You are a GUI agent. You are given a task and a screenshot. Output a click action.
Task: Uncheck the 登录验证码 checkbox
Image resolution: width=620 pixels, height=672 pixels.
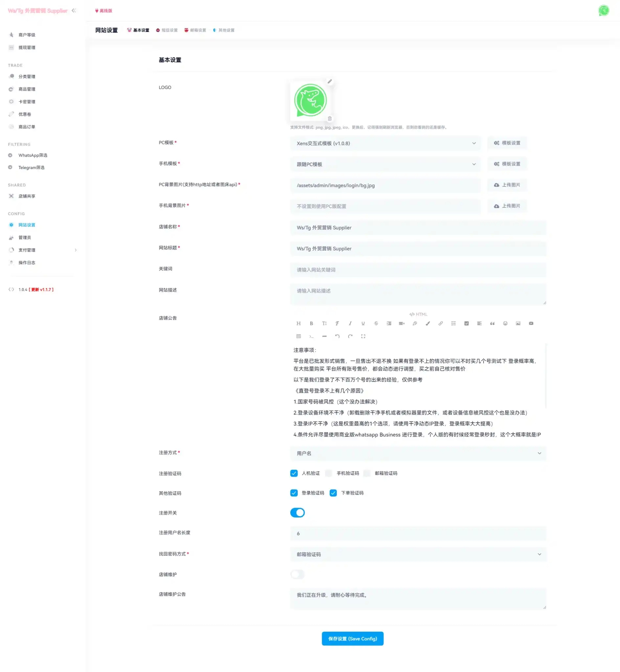pyautogui.click(x=294, y=493)
